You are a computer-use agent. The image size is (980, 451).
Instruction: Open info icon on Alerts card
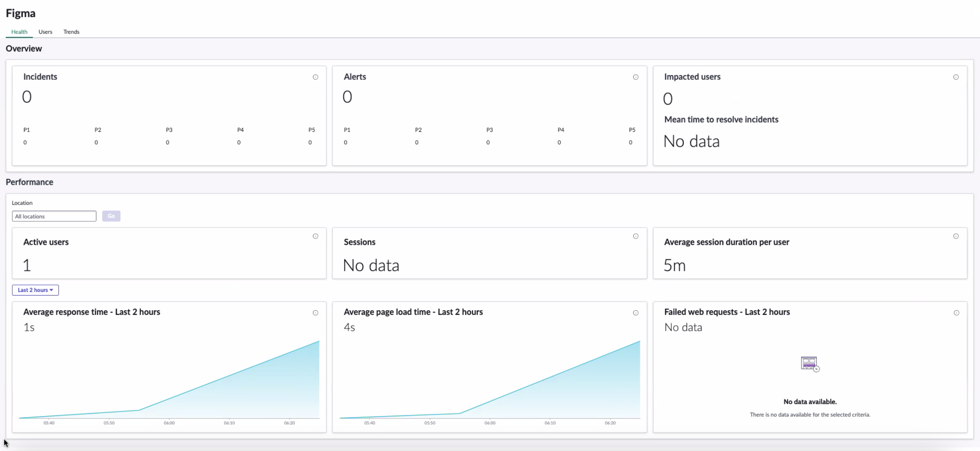pos(636,77)
